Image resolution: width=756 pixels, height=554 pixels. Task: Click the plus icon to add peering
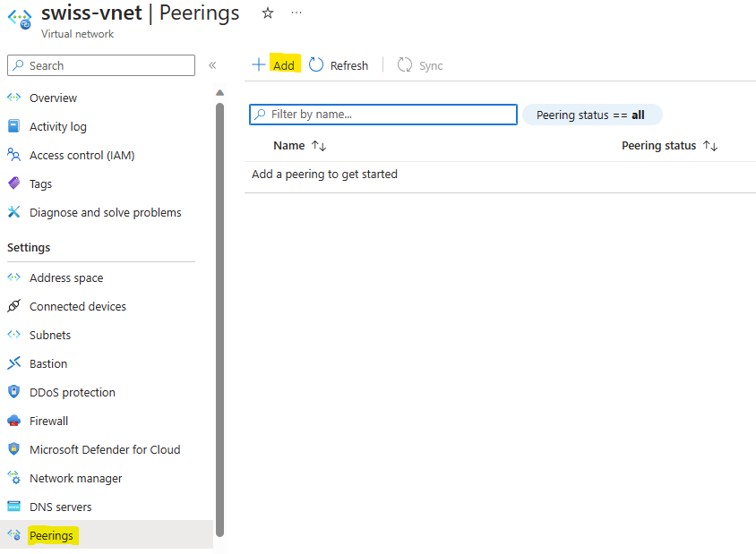[259, 64]
